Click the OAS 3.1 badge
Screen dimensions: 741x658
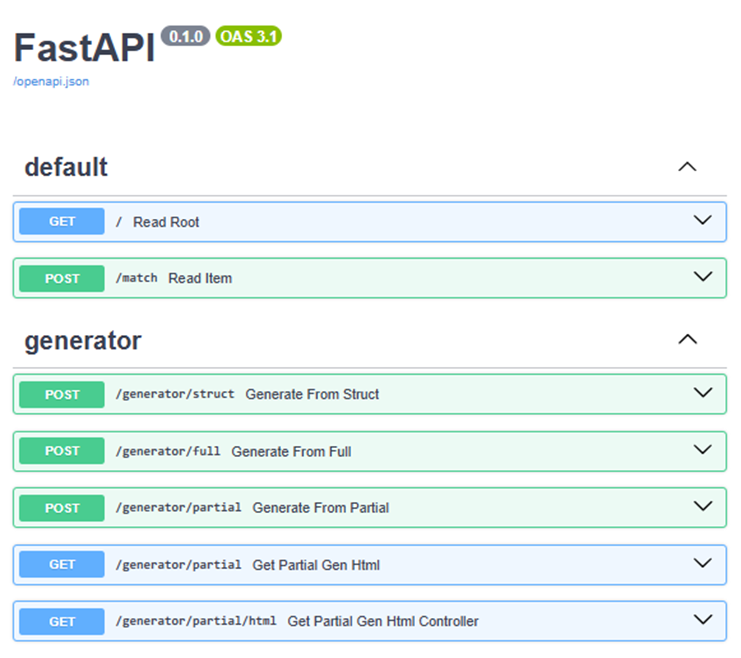pyautogui.click(x=249, y=36)
